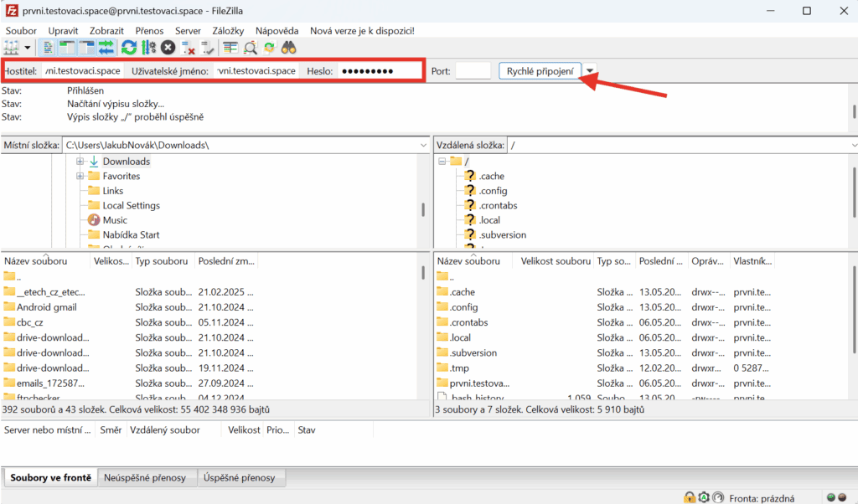Open the Soubor menu
This screenshot has height=504, width=858.
[x=21, y=31]
